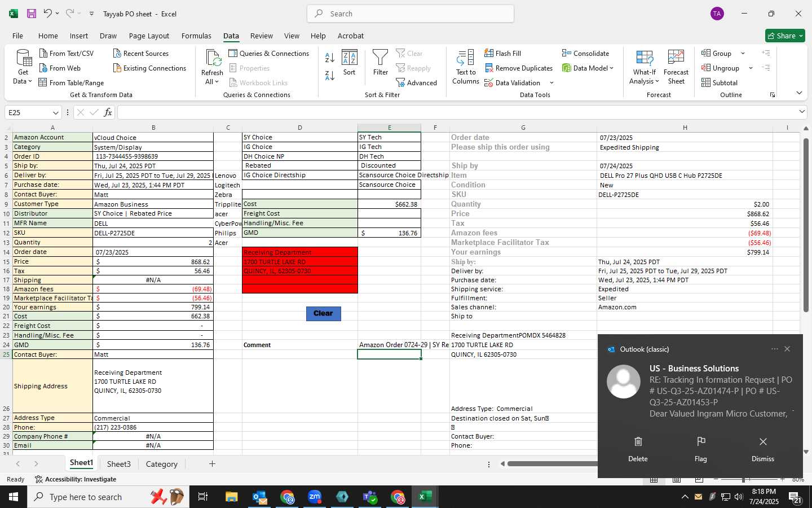Open Consolidate tool
The image size is (812, 508).
585,54
